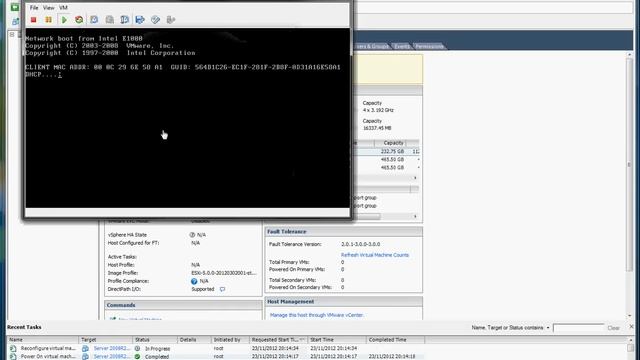Screen dimensions: 640x360
Task: Click the main panel vertical scrollbar
Action: coord(629,165)
